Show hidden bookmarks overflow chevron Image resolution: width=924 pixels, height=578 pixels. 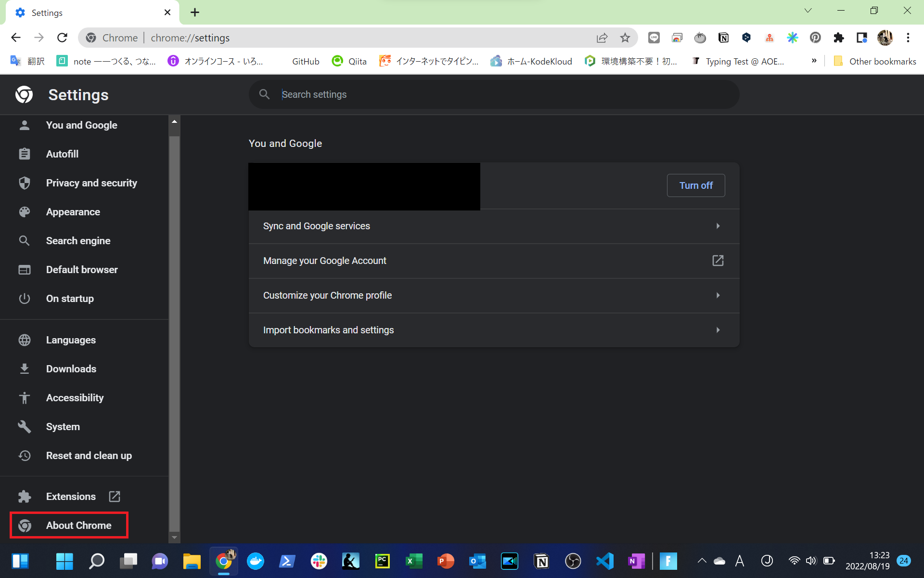[814, 61]
